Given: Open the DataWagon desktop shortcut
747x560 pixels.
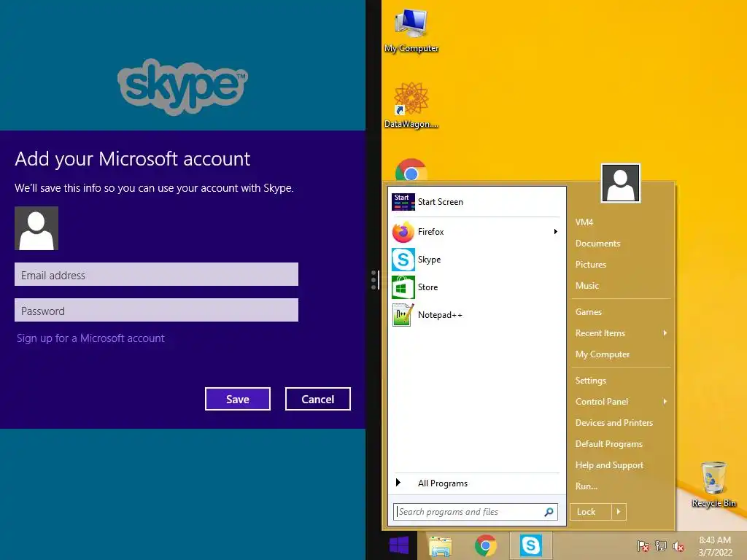Looking at the screenshot, I should coord(411,105).
